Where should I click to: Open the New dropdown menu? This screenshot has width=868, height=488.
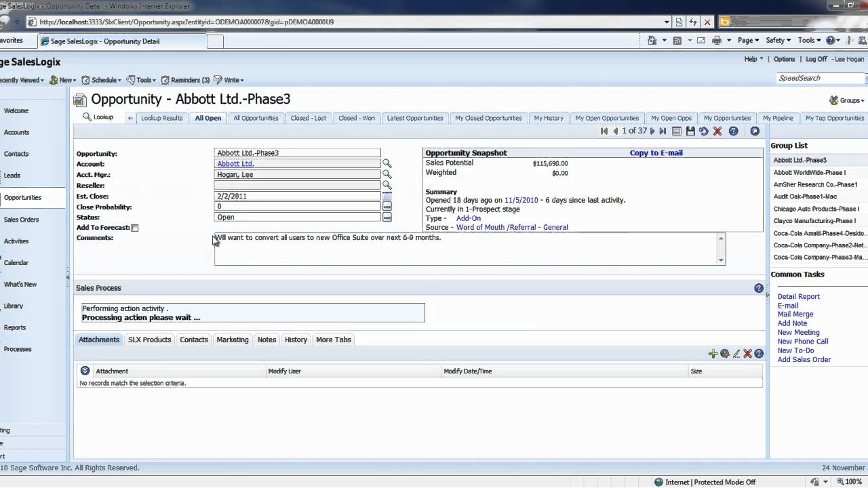pyautogui.click(x=62, y=80)
